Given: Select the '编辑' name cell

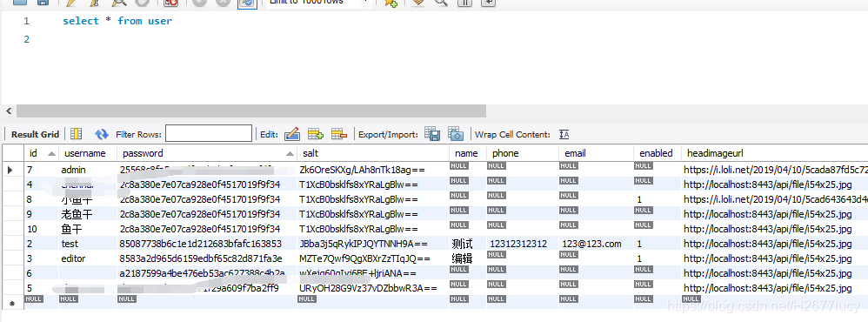Looking at the screenshot, I should click(468, 258).
